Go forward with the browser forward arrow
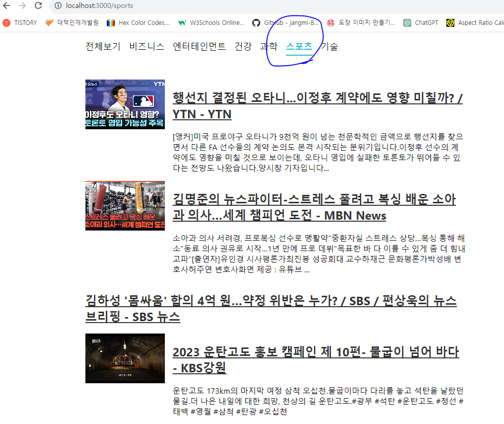The width and height of the screenshot is (504, 424). point(22,5)
